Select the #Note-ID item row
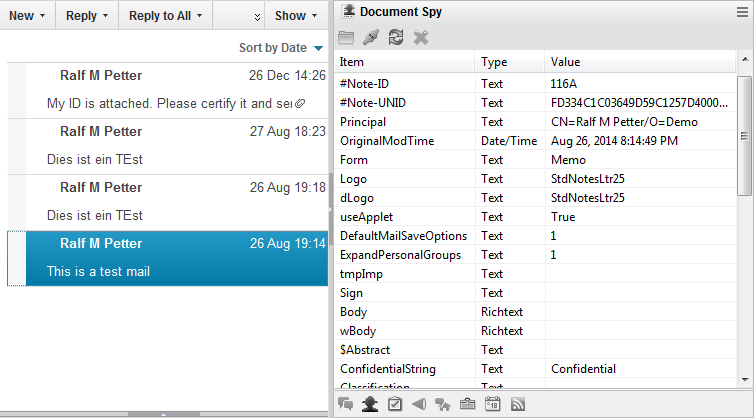The height and width of the screenshot is (419, 755). (x=535, y=84)
